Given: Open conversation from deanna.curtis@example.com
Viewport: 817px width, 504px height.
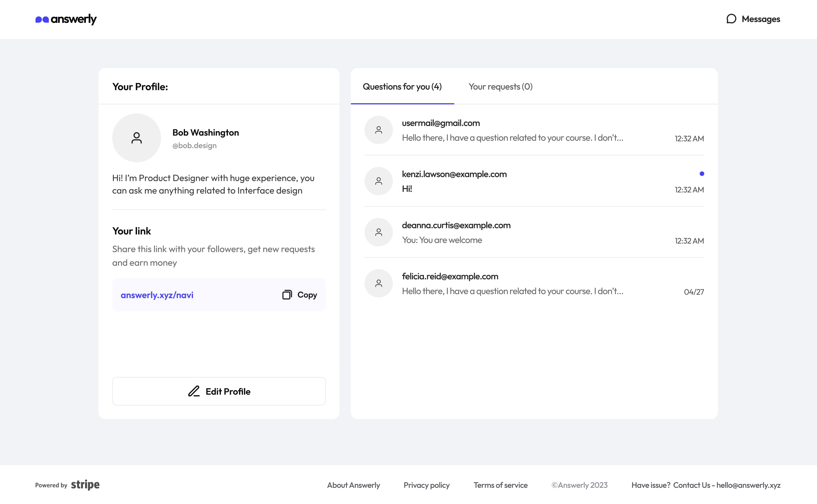Looking at the screenshot, I should 534,232.
